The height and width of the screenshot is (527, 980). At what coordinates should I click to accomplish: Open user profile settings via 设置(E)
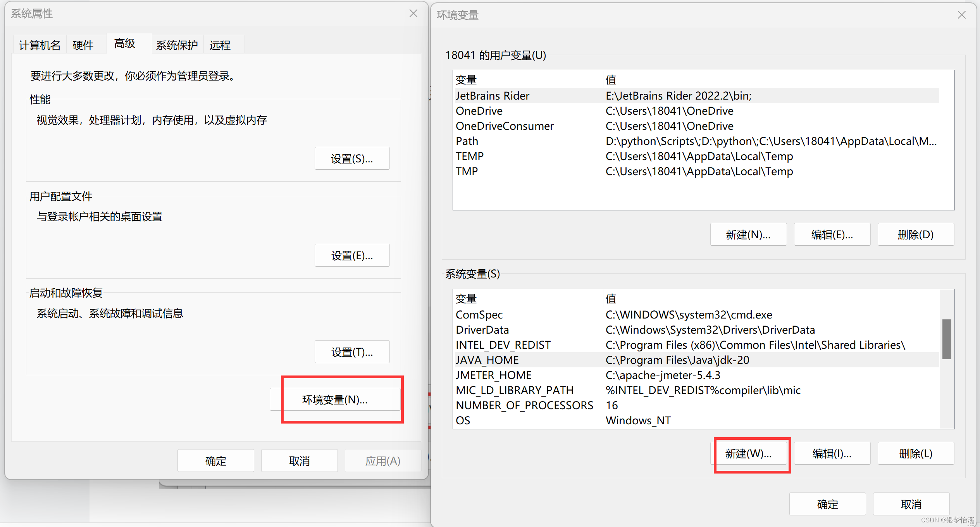351,255
